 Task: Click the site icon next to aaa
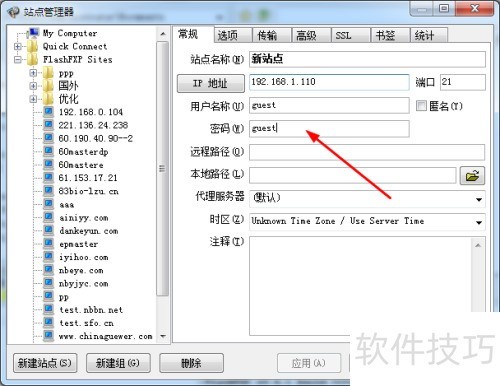tap(48, 204)
